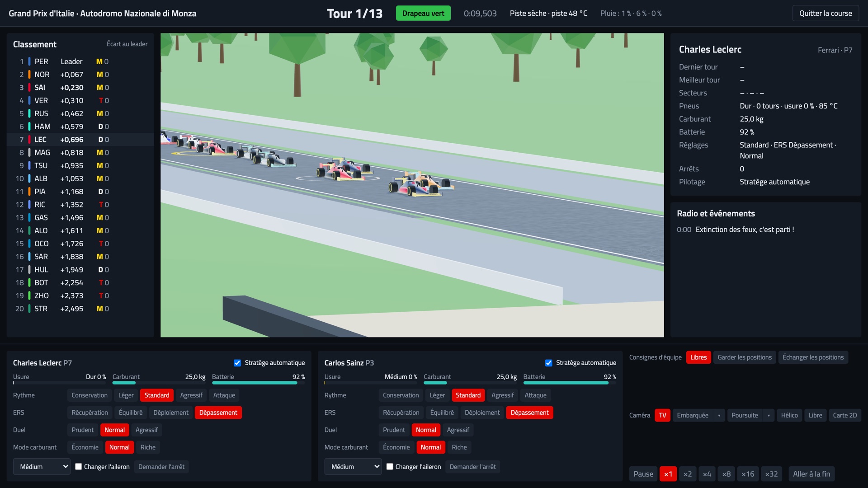Viewport: 868px width, 488px height.
Task: Expand the Embarquée camera dropdown arrow
Action: pyautogui.click(x=719, y=415)
